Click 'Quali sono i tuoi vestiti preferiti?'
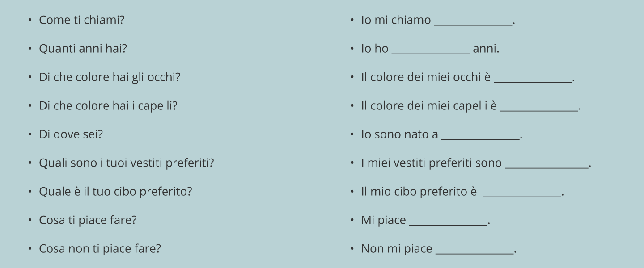Screen dimensions: 644x268 (127, 163)
